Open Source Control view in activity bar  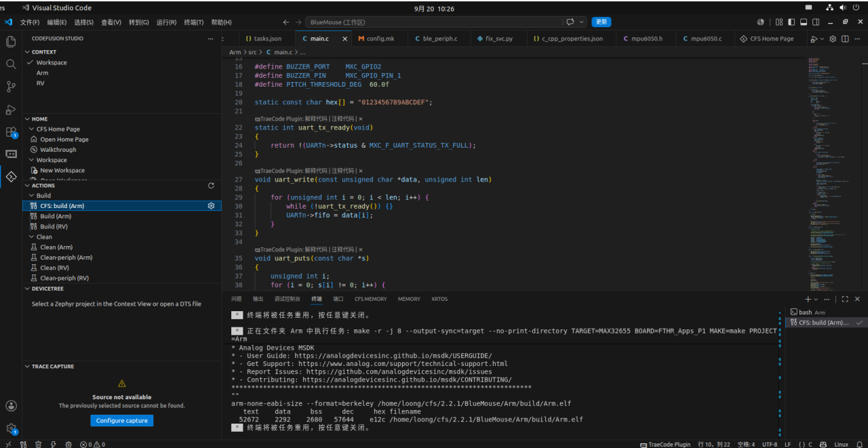coord(11,86)
